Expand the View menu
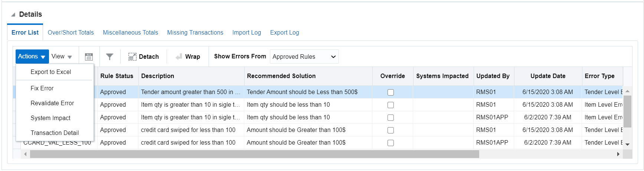The width and height of the screenshot is (644, 171). tap(62, 57)
